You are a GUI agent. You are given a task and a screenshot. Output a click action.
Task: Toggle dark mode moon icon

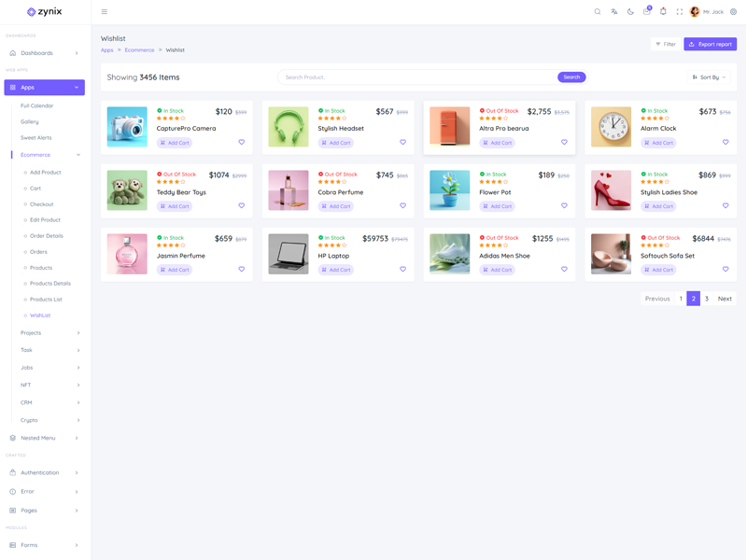pyautogui.click(x=630, y=12)
